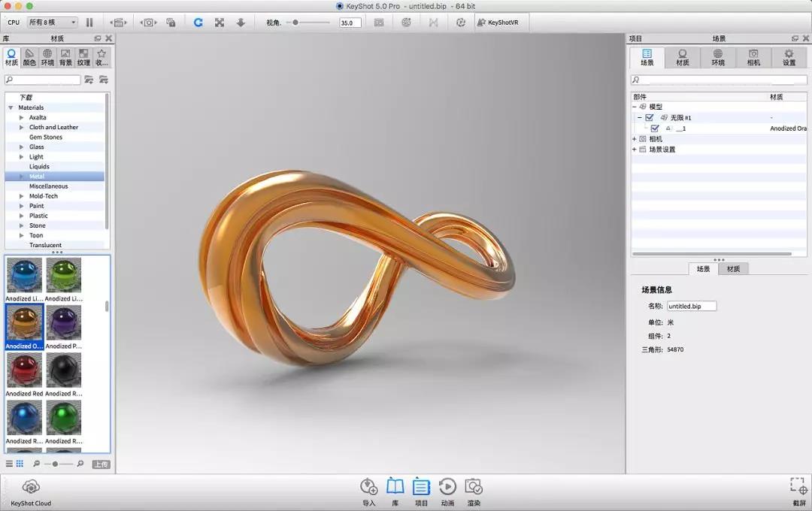Click the performance mode camera icon

[119, 23]
